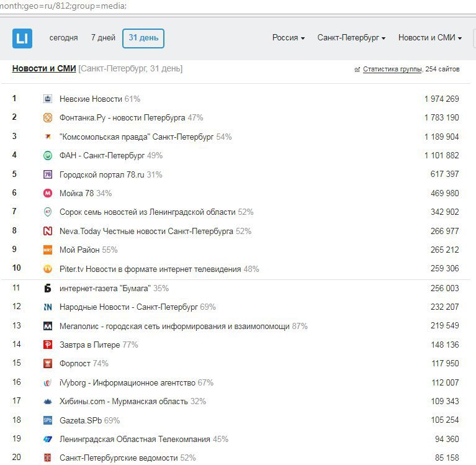Open the Завтра в Питере link
This screenshot has height=465, width=476.
pos(90,345)
